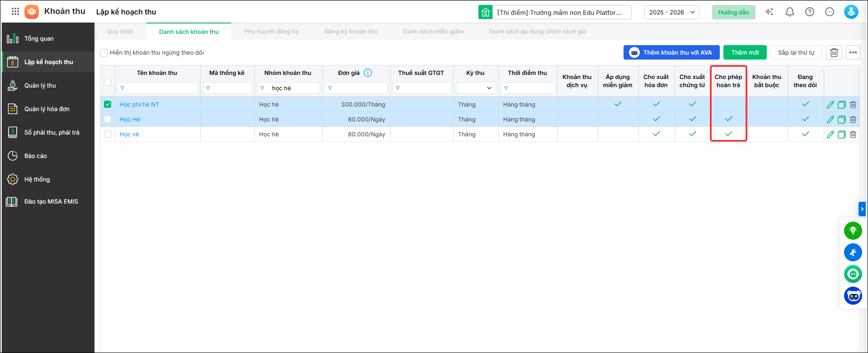Toggle the select-all header checkbox
Viewport: 868px width, 353px height.
click(108, 82)
